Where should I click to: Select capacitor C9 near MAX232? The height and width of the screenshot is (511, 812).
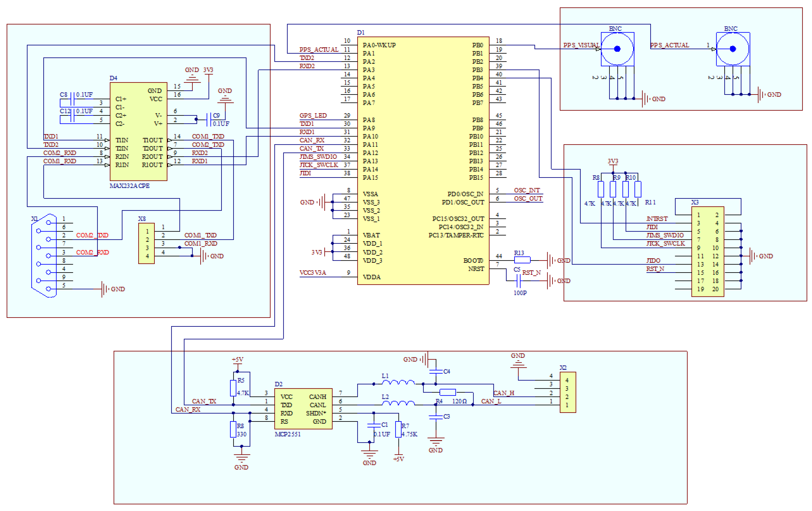(209, 119)
